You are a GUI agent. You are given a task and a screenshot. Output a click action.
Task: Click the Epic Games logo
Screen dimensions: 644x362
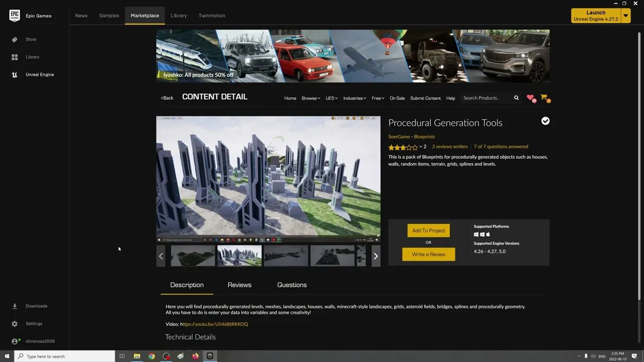pyautogui.click(x=15, y=16)
